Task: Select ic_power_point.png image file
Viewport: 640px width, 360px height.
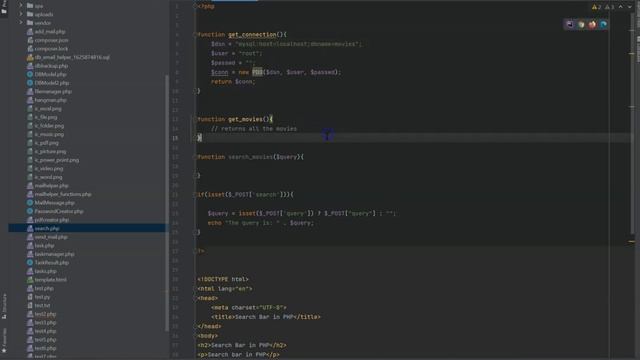Action: 56,160
